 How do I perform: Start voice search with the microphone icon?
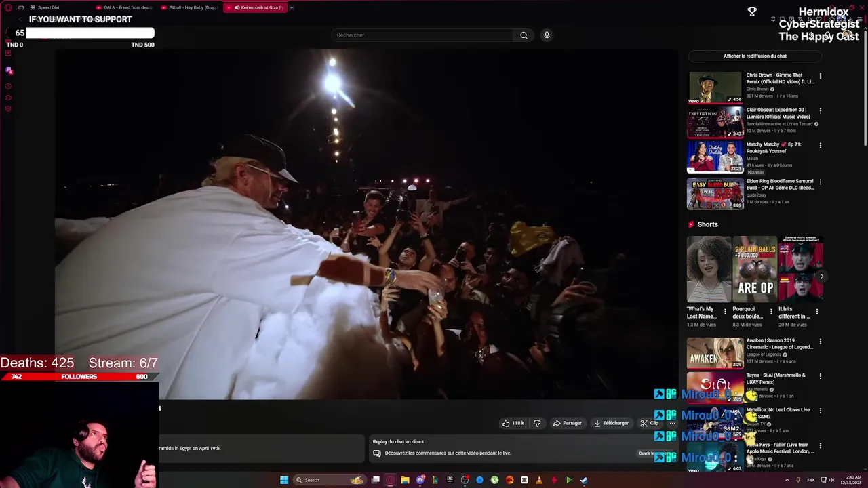[547, 35]
